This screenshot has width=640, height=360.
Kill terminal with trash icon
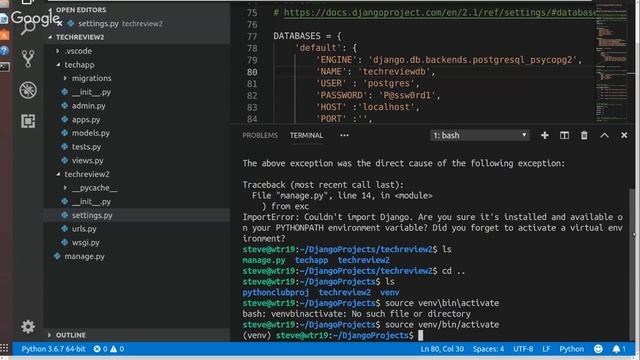point(584,135)
